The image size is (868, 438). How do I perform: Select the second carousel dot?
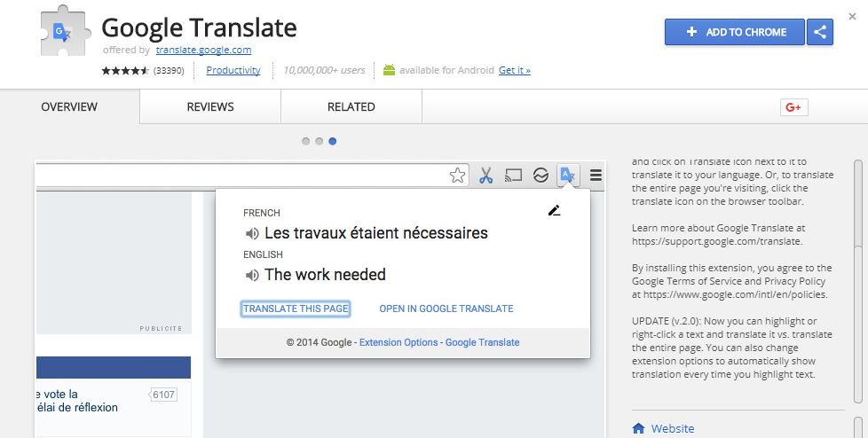click(319, 141)
